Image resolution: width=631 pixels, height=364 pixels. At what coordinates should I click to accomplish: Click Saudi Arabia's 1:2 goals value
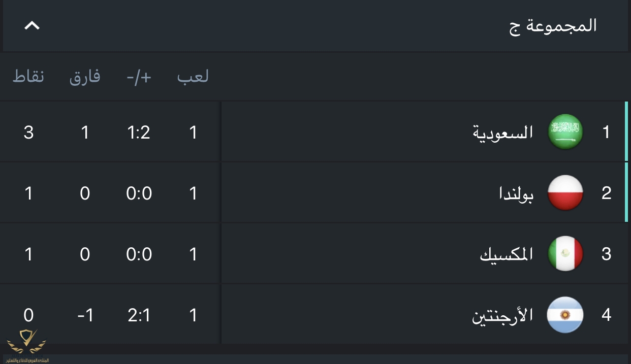pos(139,133)
